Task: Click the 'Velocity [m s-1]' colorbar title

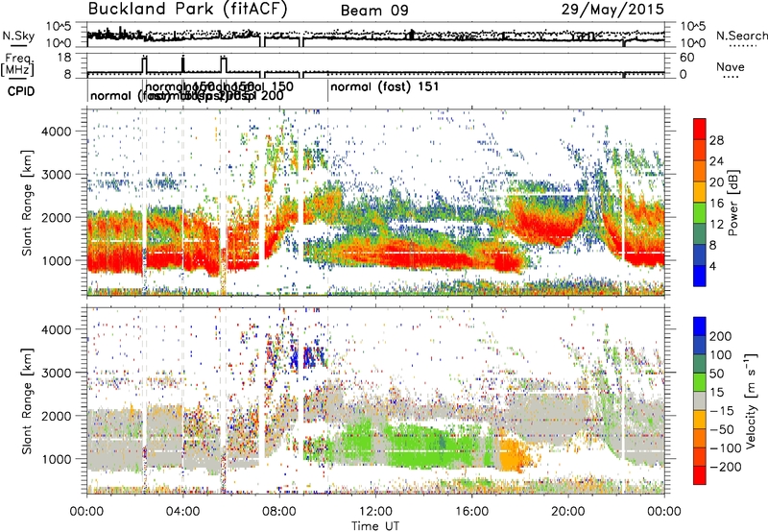Action: click(x=751, y=400)
